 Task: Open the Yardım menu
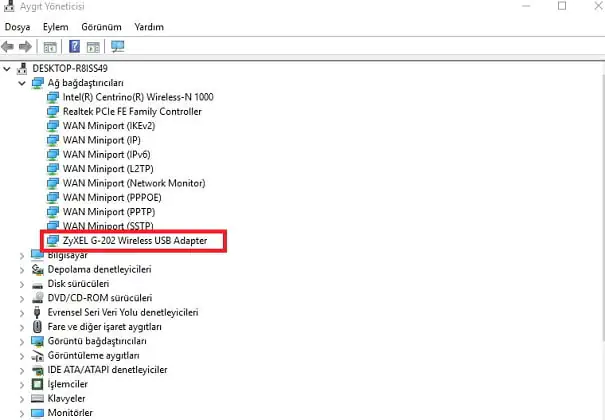point(149,27)
